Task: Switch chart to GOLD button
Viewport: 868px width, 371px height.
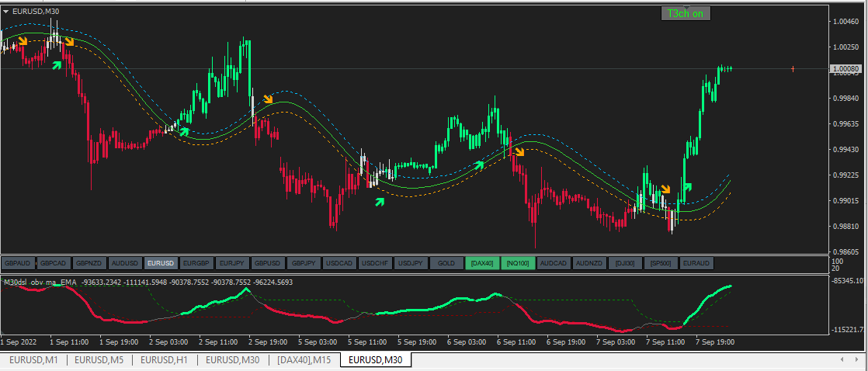Action: click(446, 263)
